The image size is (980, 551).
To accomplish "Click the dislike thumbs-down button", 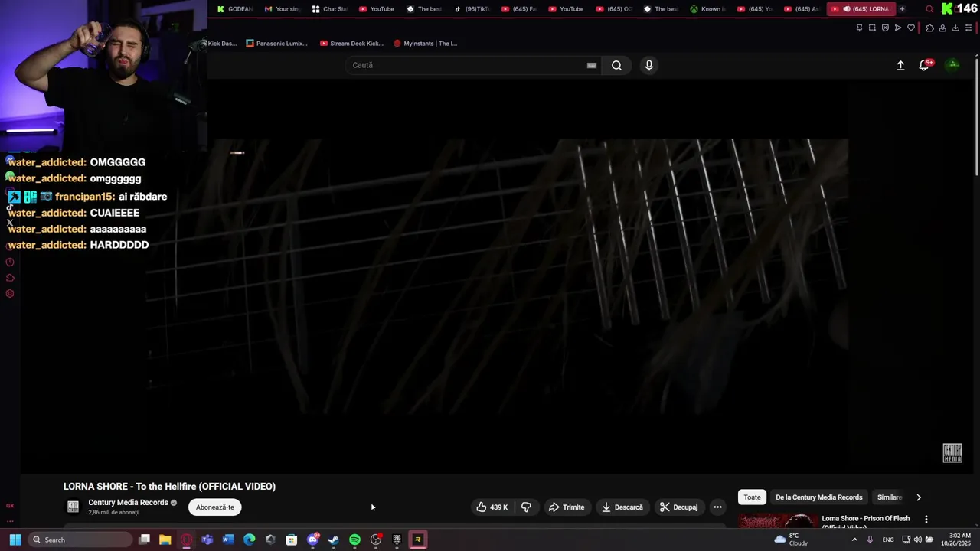I will tap(526, 507).
